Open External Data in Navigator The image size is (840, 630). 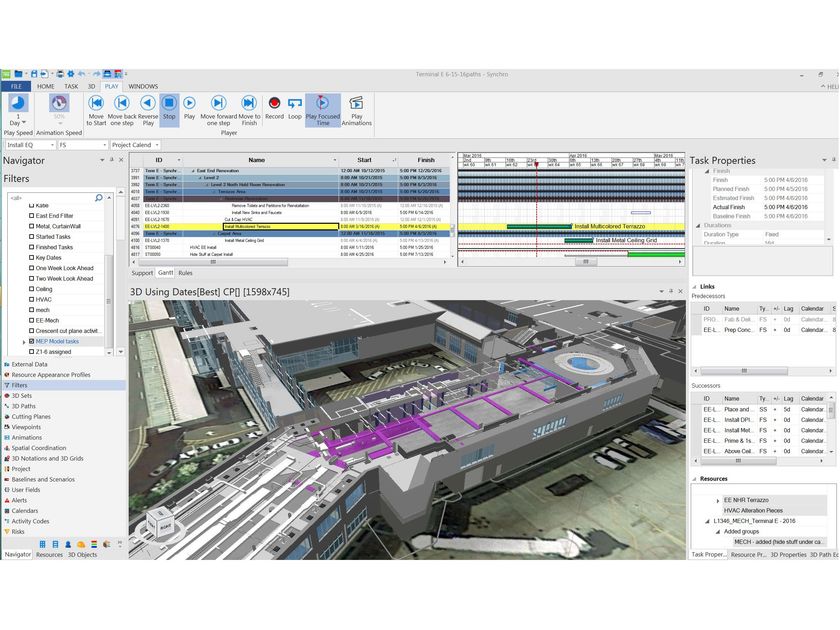pyautogui.click(x=29, y=364)
